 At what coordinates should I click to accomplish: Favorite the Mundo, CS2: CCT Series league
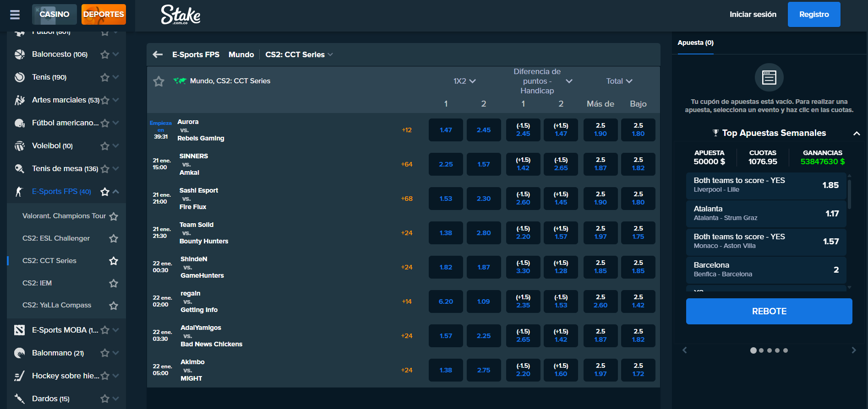pos(158,81)
